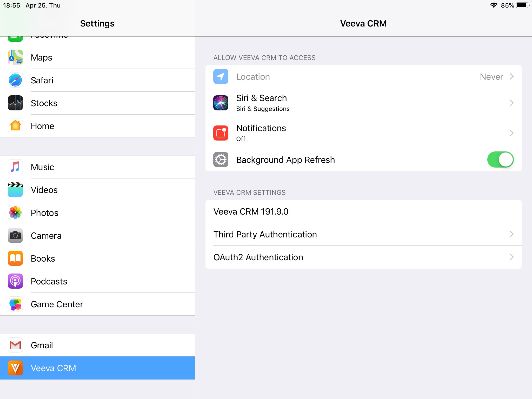Image resolution: width=532 pixels, height=399 pixels.
Task: Tap the red Notifications icon
Action: coord(221,133)
